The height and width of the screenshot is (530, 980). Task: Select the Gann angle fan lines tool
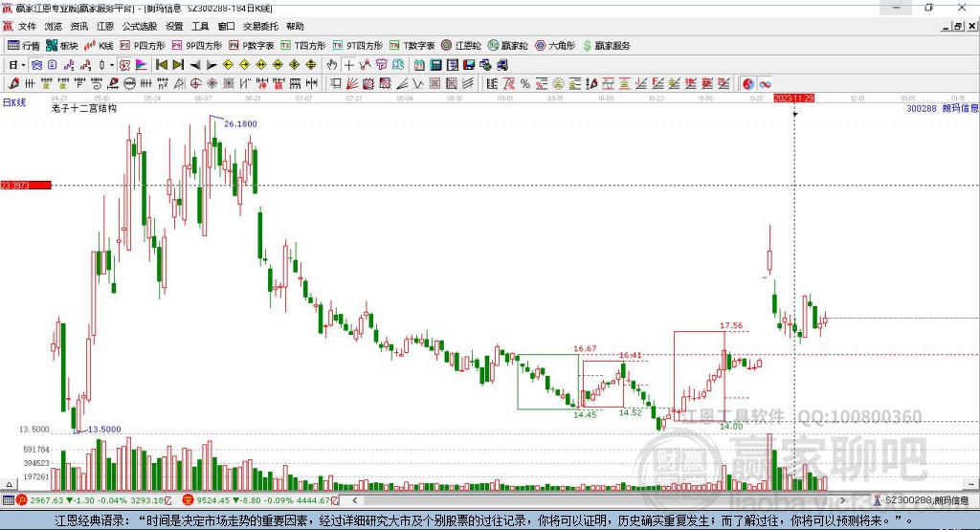coord(351,84)
